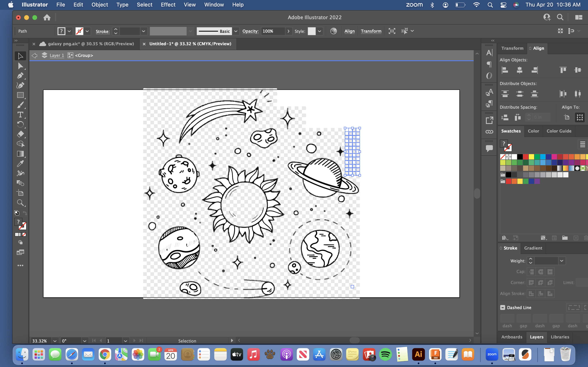Switch to the Transform tab

coord(512,48)
